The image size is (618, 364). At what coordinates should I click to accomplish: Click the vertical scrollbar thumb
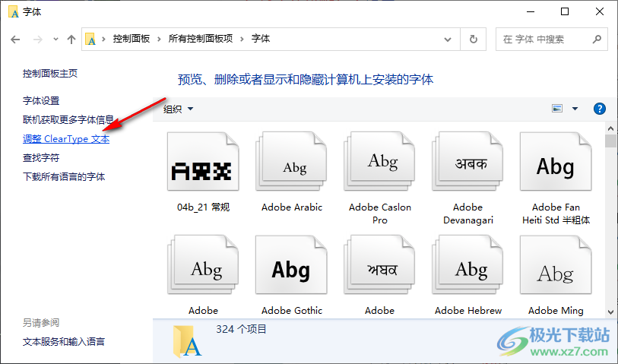[611, 141]
